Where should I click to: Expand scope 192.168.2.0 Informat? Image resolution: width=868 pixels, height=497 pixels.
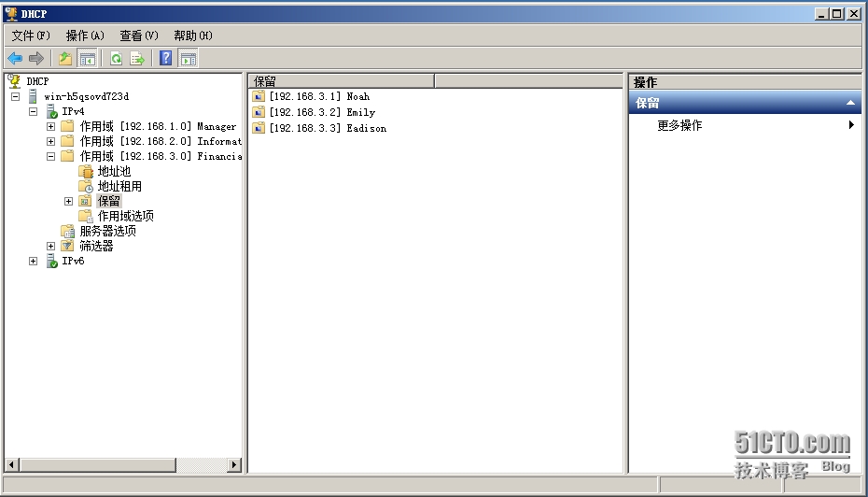(x=51, y=141)
